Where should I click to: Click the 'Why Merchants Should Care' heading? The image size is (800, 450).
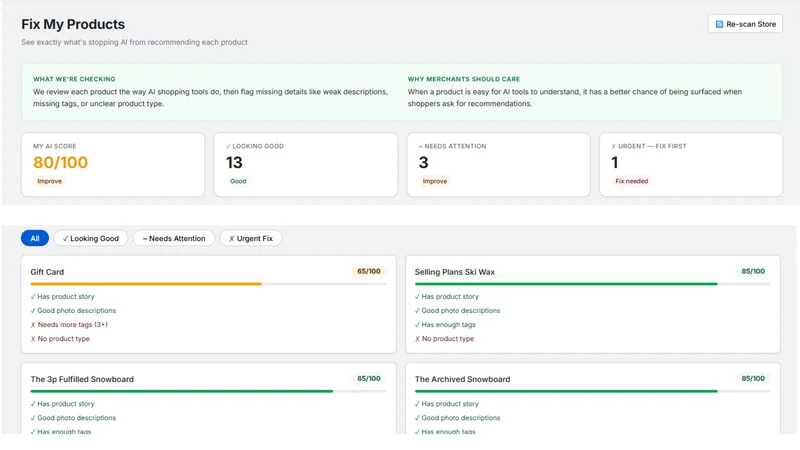[x=463, y=79]
